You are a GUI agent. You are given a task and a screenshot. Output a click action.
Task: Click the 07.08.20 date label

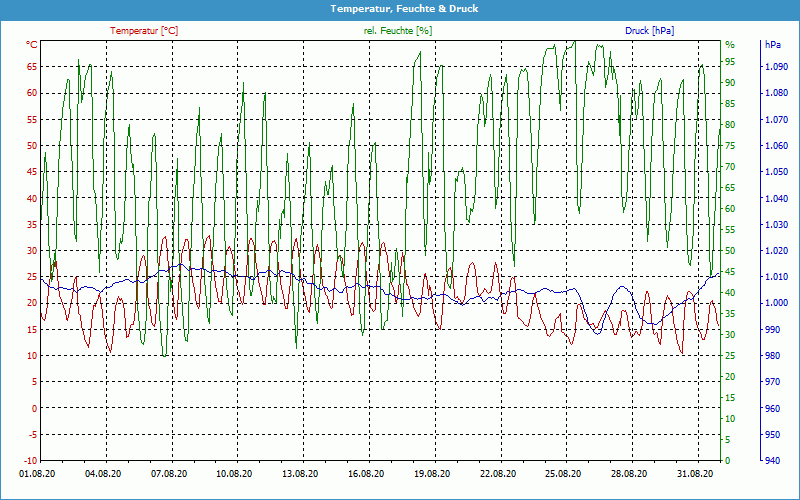tap(169, 474)
